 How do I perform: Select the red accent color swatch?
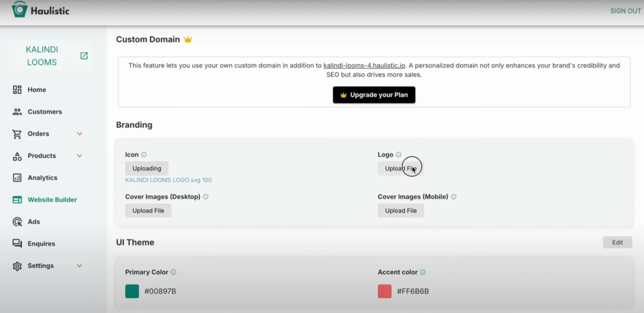point(384,291)
